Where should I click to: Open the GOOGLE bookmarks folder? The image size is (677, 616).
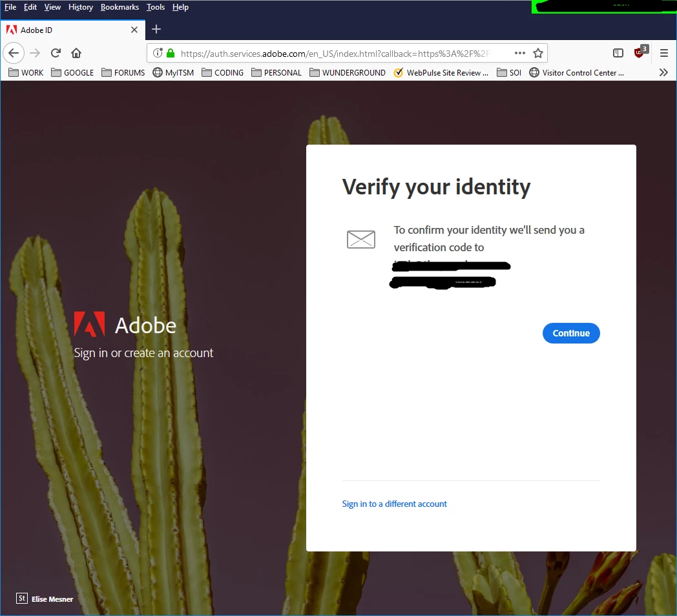click(x=72, y=72)
